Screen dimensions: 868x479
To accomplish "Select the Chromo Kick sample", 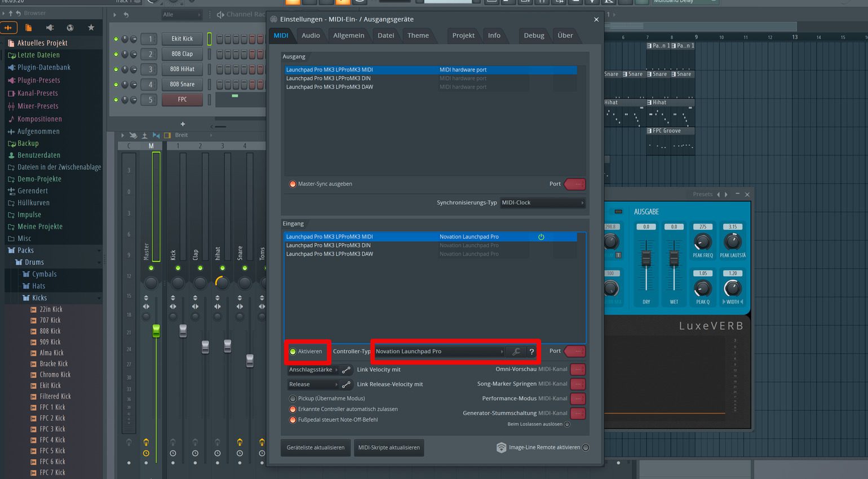I will 55,375.
